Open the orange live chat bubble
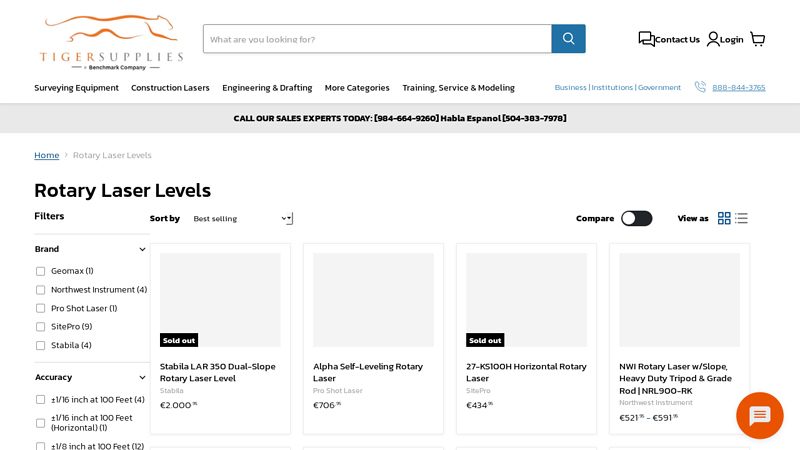The height and width of the screenshot is (450, 800). 759,415
